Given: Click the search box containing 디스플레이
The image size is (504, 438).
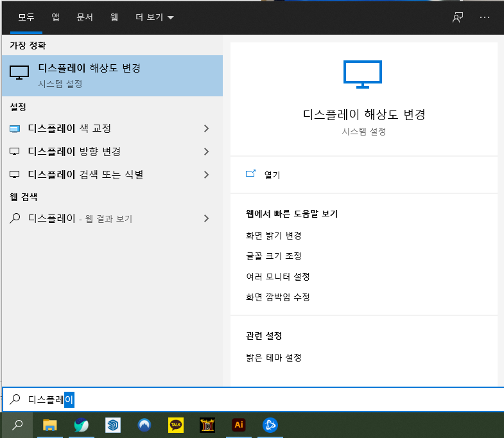Looking at the screenshot, I should [253, 399].
